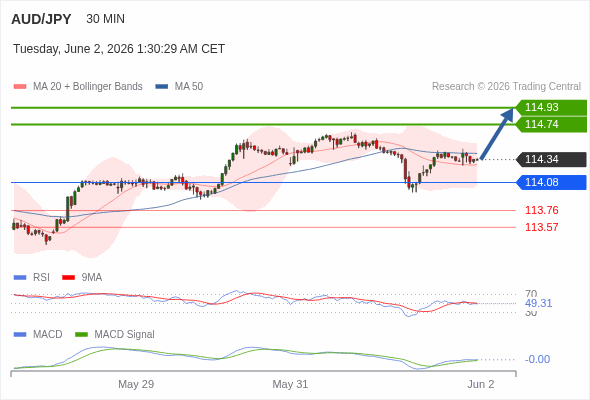
Task: Click the 113.57 red support value
Action: click(x=542, y=227)
